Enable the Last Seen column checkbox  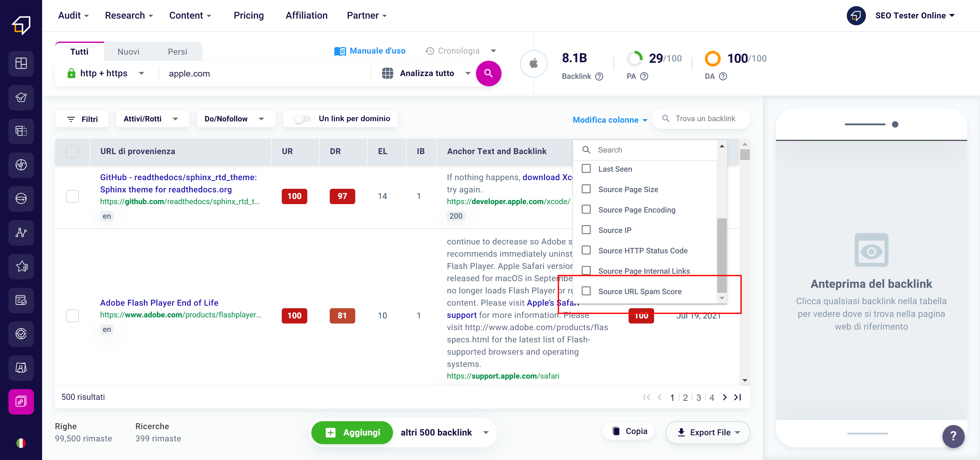586,169
